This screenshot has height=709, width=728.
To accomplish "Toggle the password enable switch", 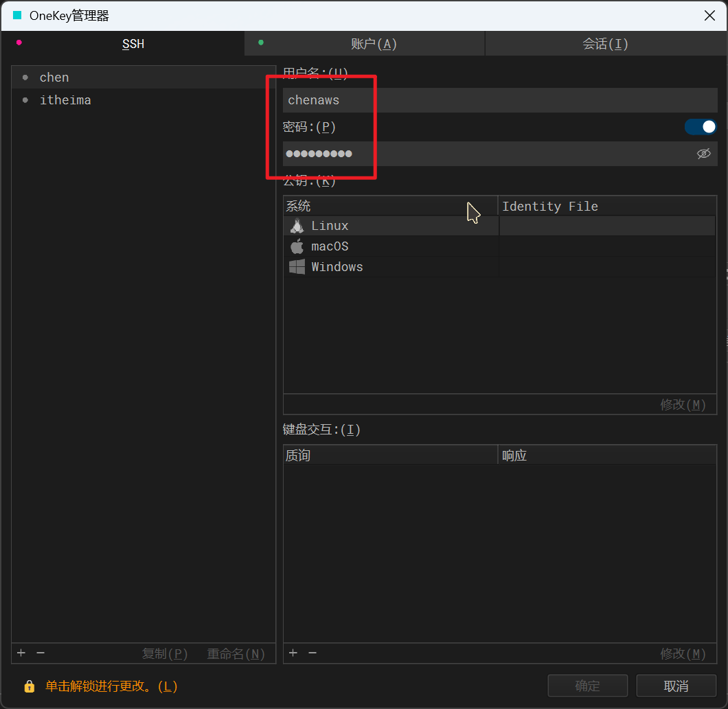I will 701,127.
